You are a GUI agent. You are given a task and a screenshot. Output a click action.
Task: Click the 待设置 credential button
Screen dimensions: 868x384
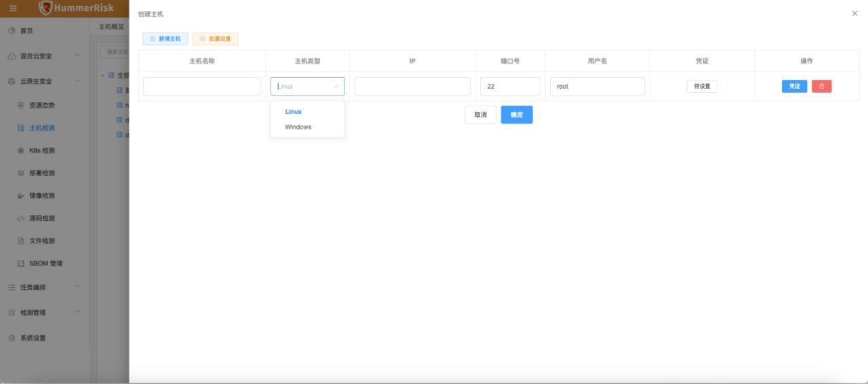(702, 87)
